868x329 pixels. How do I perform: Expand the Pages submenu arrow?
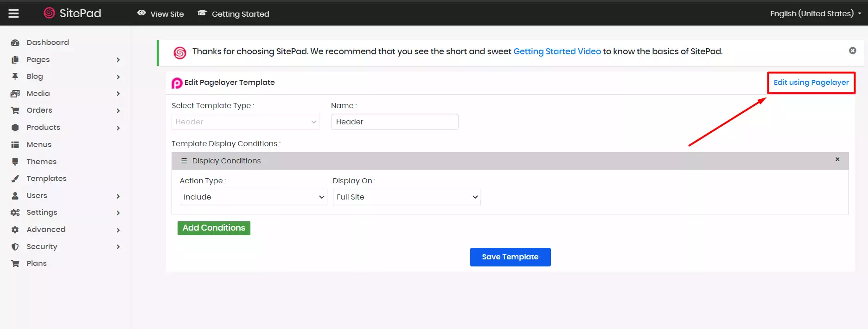tap(118, 60)
